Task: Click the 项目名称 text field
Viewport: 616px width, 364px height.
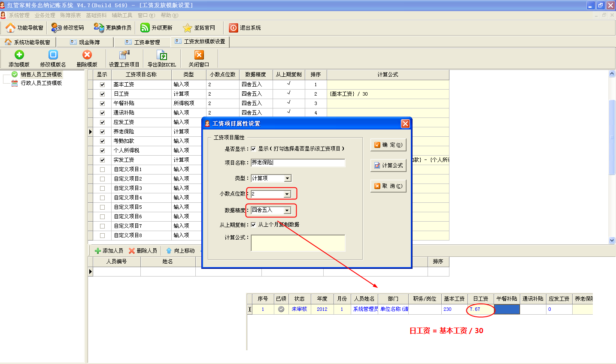Action: pos(298,163)
